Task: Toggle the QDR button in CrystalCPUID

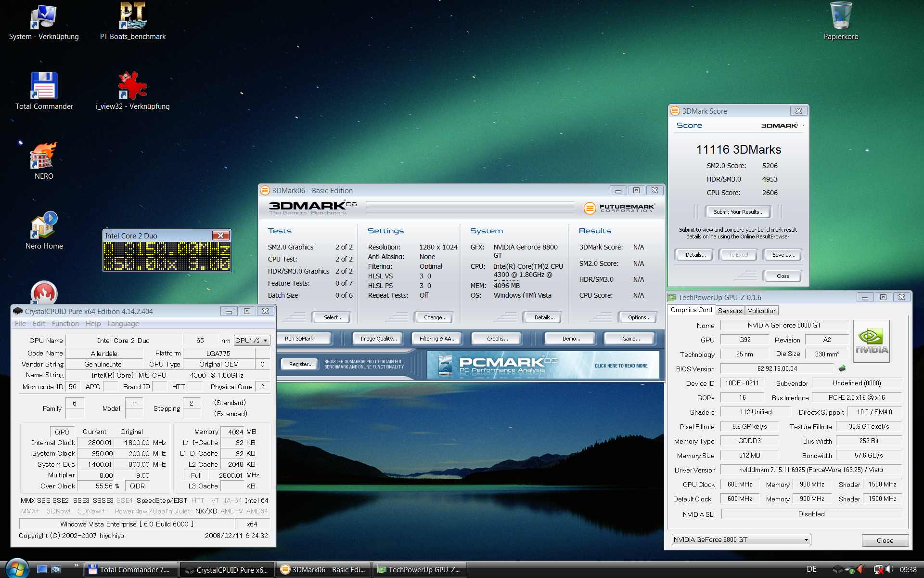Action: 137,486
